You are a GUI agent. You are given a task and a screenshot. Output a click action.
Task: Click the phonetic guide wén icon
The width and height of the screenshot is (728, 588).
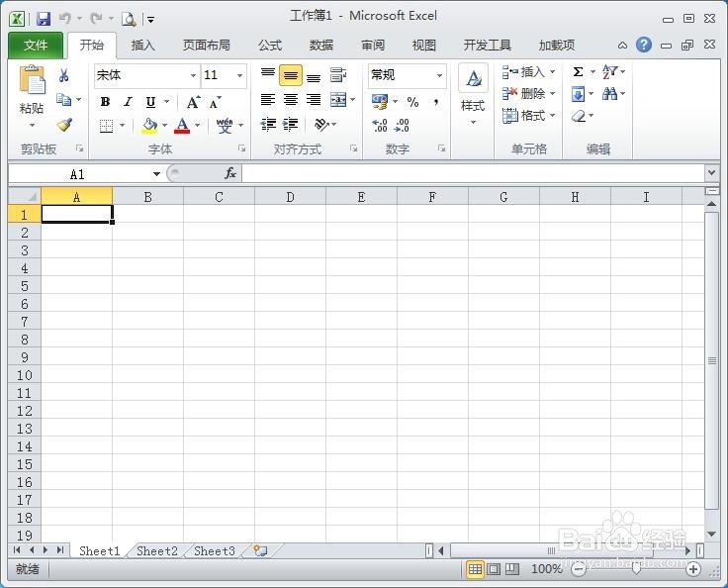(x=225, y=125)
